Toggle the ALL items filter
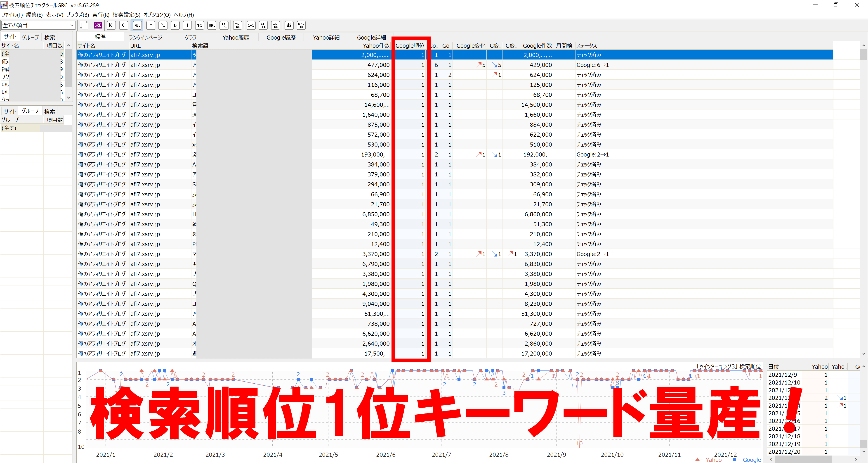868x463 pixels. tap(137, 25)
